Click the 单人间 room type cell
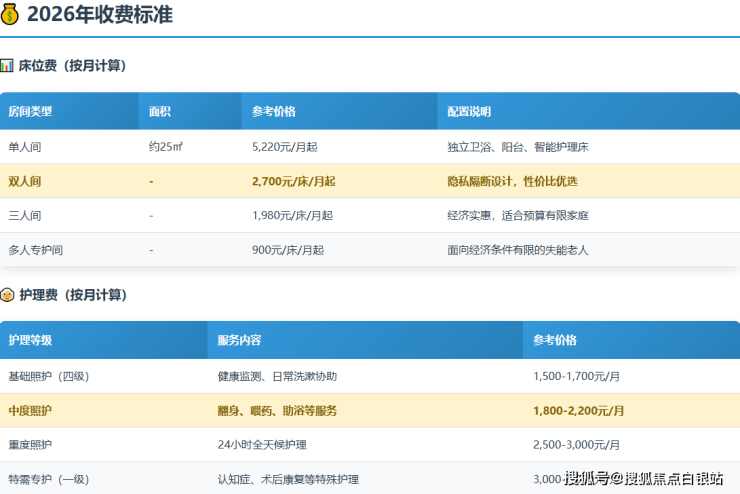The height and width of the screenshot is (494, 740). (25, 147)
